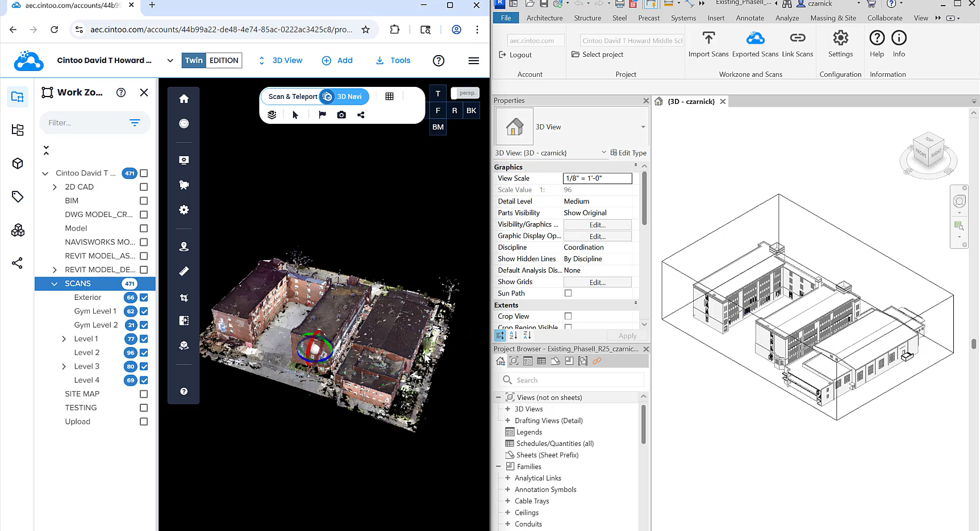Open the Work Zones icon in the Cintoo left sidebar
This screenshot has height=531, width=980.
[18, 97]
